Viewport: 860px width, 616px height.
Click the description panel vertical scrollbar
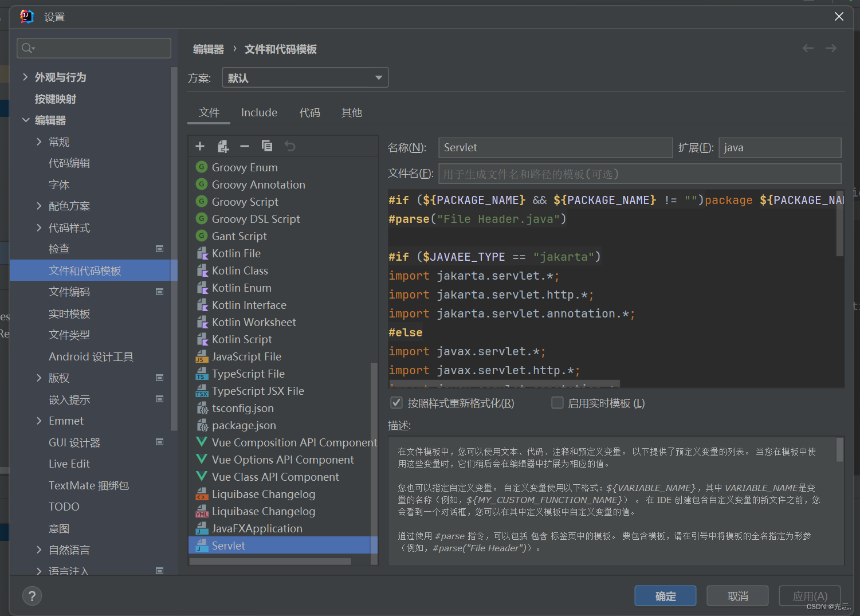click(x=839, y=450)
